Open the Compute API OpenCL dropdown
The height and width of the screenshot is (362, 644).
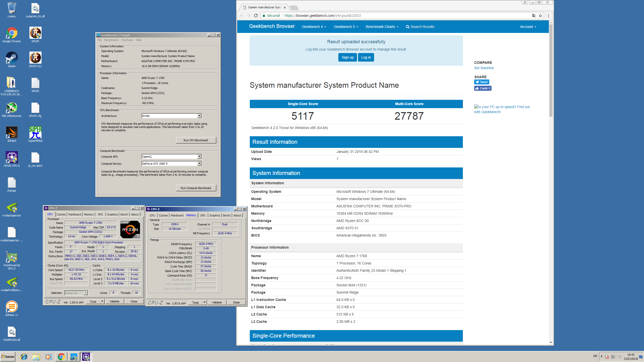pos(199,156)
